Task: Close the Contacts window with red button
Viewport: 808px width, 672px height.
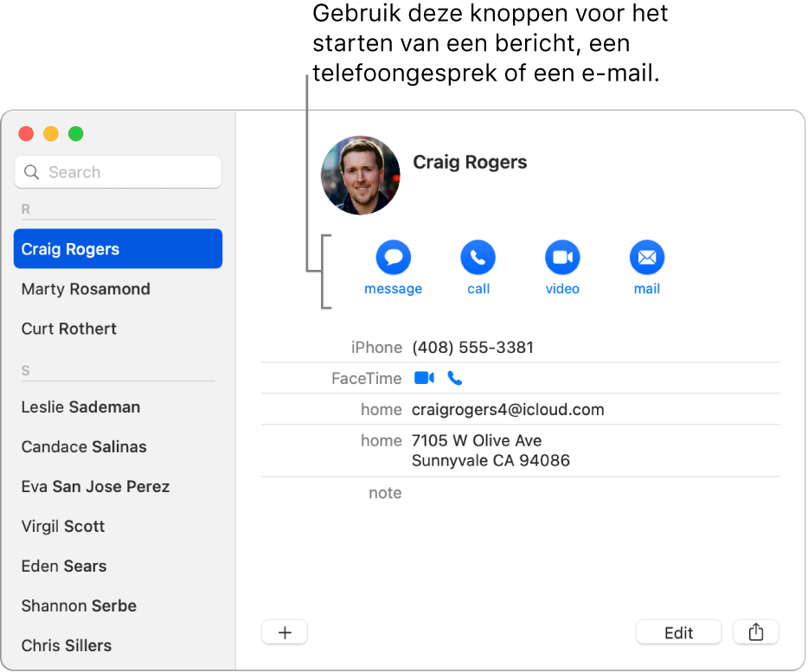Action: [x=26, y=133]
